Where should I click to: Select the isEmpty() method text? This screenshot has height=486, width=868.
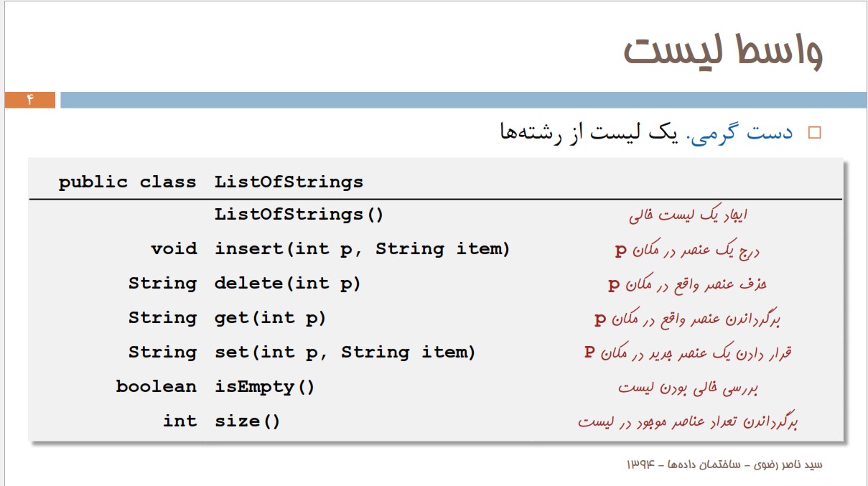tap(265, 387)
